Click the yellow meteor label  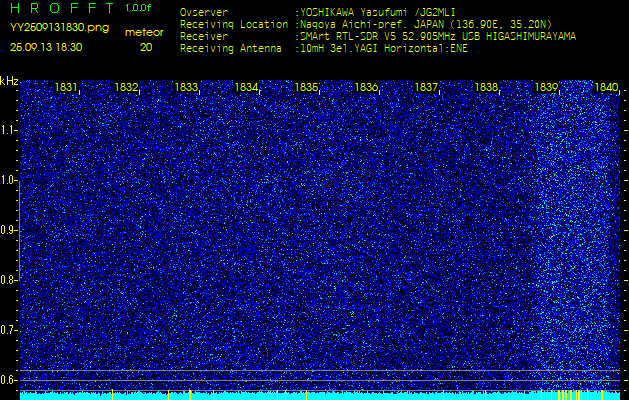[144, 32]
